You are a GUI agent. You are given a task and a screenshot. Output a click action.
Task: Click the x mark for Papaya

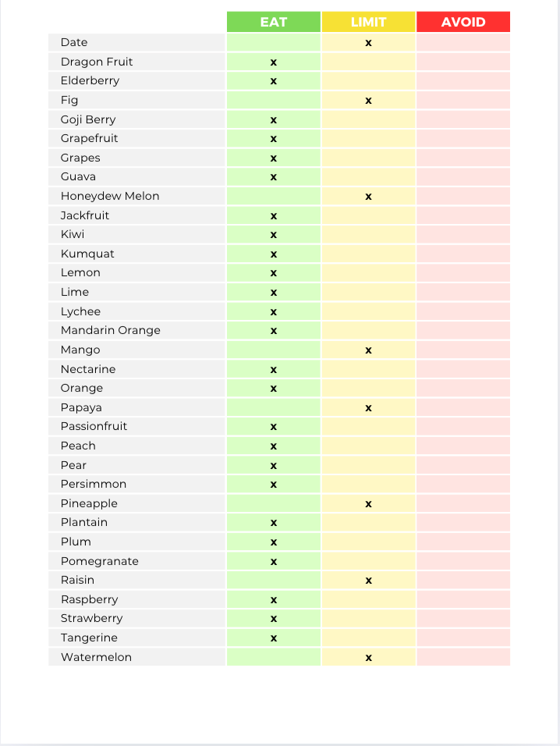coord(368,408)
